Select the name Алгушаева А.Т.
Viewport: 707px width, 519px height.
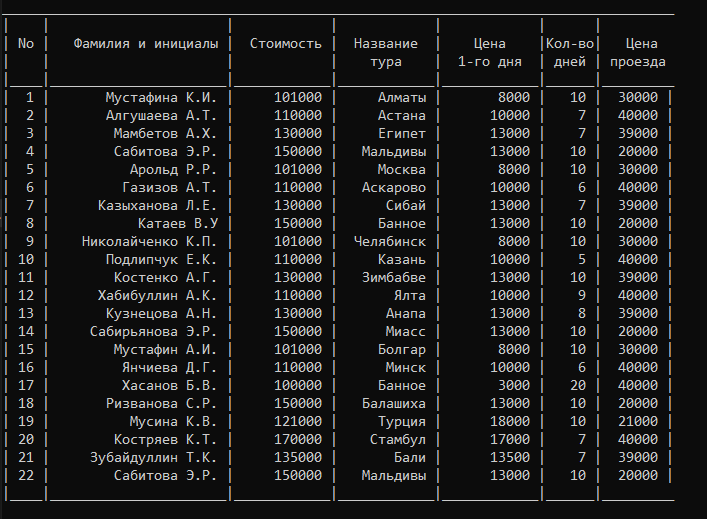(x=161, y=115)
